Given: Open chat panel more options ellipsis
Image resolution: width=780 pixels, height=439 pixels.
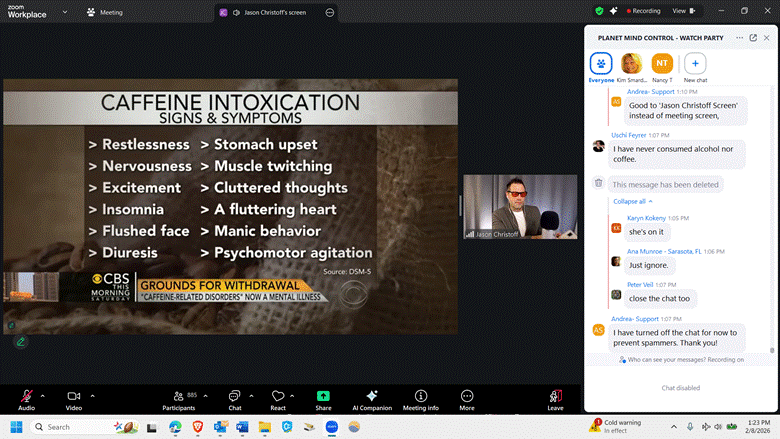Looking at the screenshot, I should pos(739,38).
